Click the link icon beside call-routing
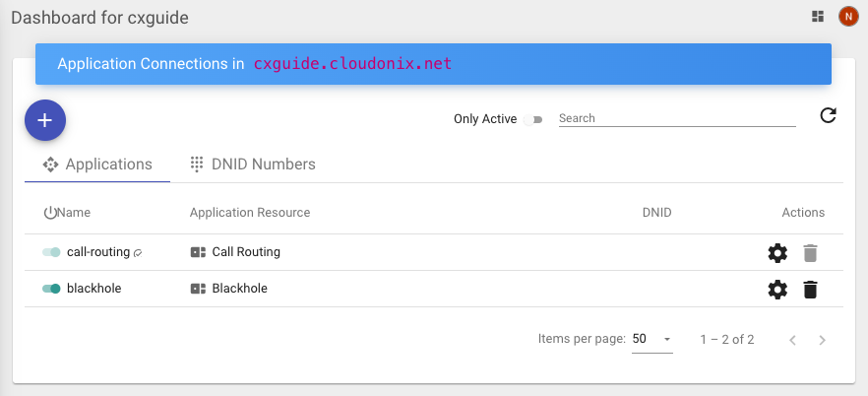 click(138, 253)
